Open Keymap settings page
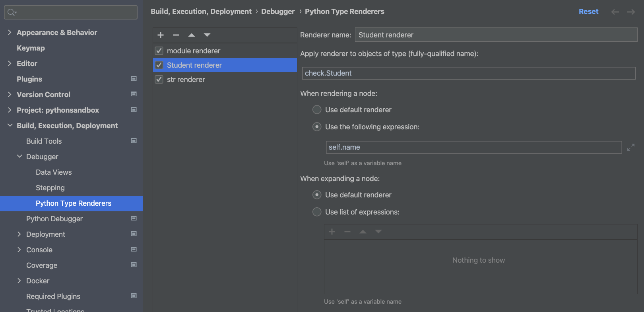Screen dimensions: 644x312 pos(31,48)
